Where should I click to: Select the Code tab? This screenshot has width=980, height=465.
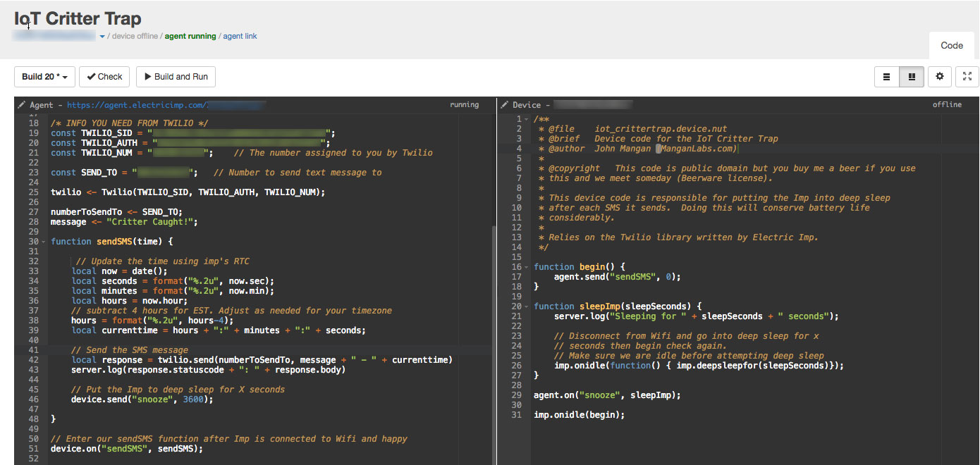(952, 45)
